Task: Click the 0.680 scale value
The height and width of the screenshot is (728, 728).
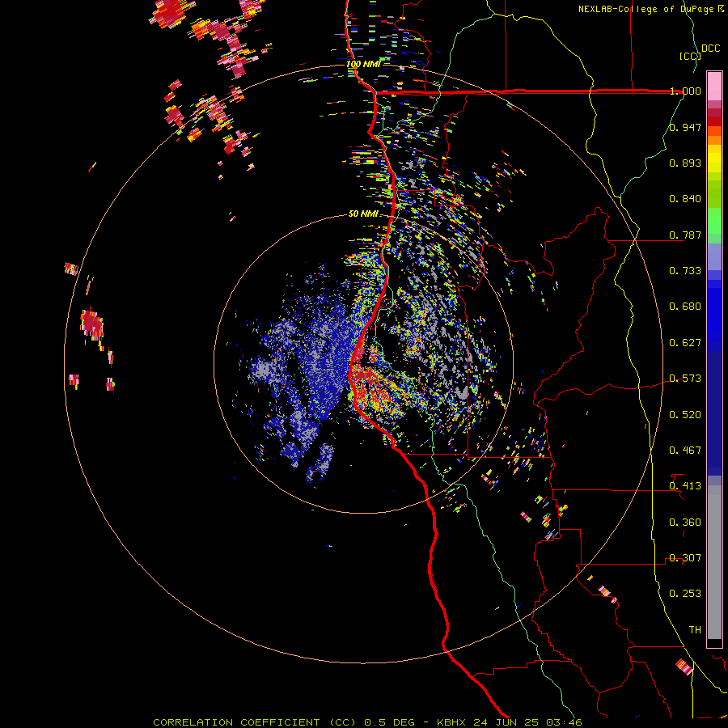Action: [685, 306]
